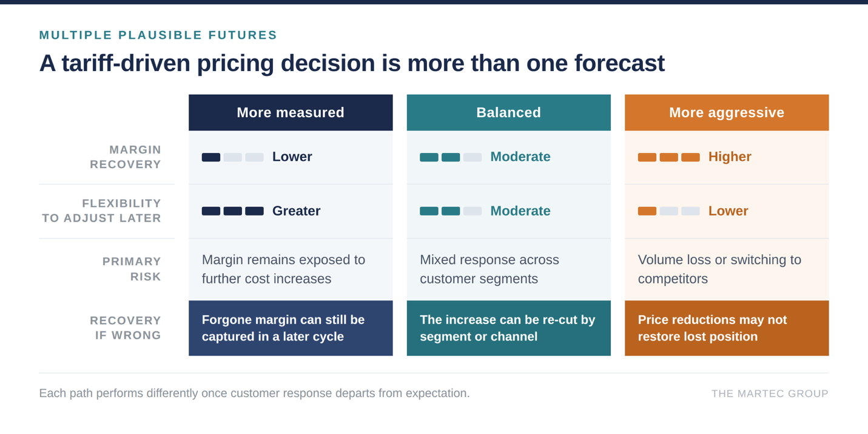Click the teal Moderate margin recovery bars
This screenshot has width=868, height=434.
[451, 157]
